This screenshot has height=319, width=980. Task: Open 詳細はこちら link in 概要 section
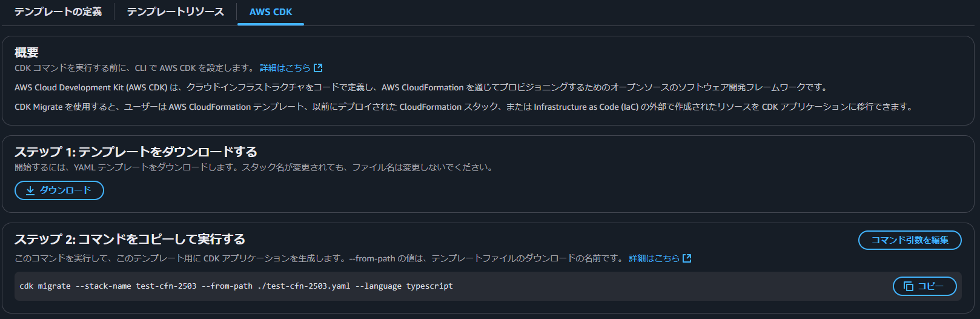point(285,68)
